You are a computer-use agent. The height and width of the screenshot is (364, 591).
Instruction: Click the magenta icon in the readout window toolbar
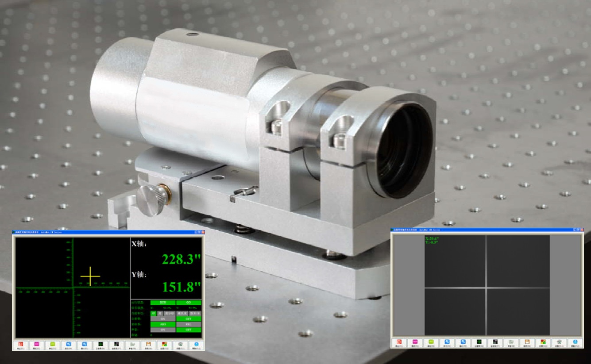tap(37, 345)
